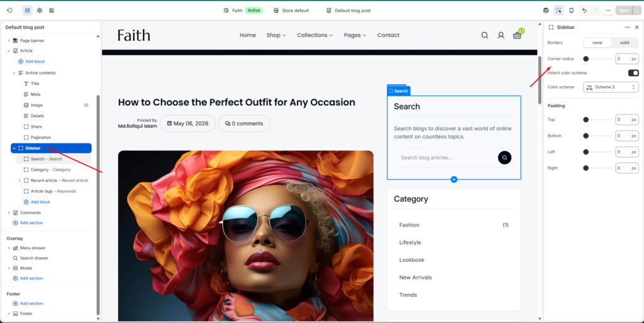Open theme settings gear icon
Viewport: 644px width, 323px height.
40,10
